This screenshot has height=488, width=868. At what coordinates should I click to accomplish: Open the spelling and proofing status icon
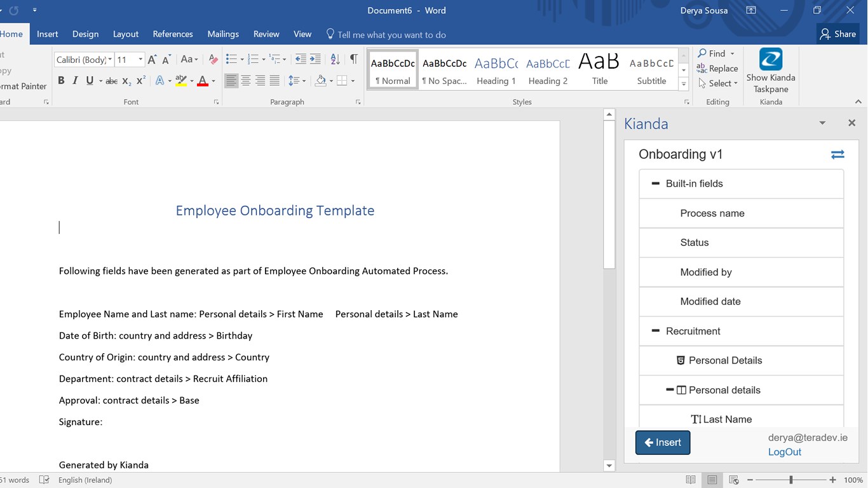point(44,480)
